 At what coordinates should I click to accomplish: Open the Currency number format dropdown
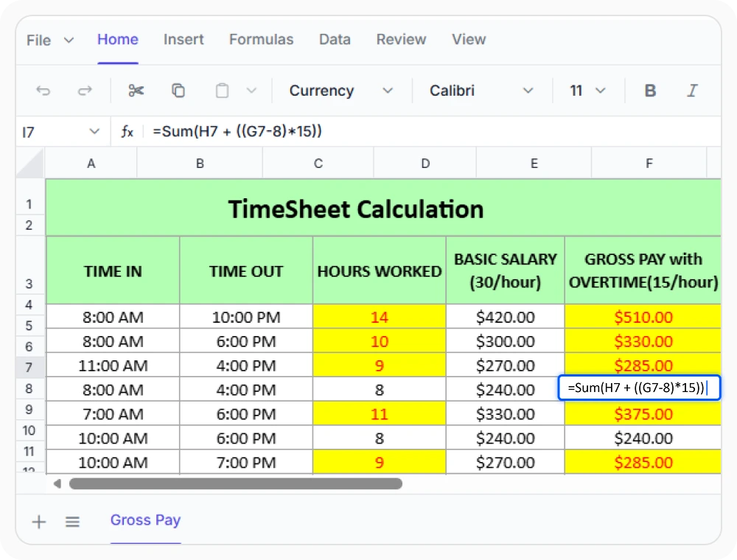(x=340, y=90)
